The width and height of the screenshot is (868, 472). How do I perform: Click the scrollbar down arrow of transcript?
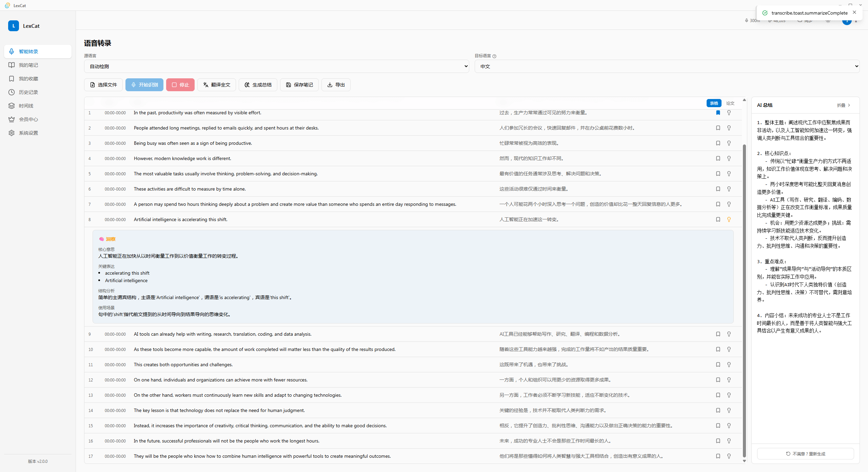(744, 461)
